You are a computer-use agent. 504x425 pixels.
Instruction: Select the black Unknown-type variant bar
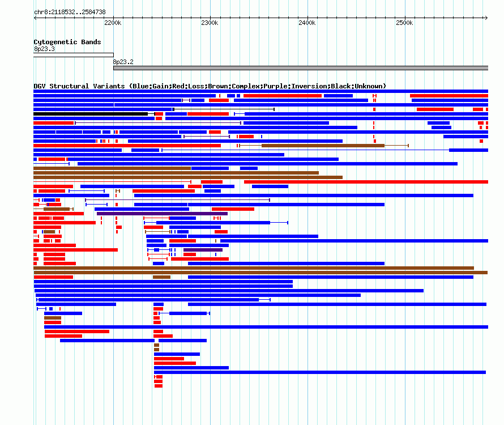91,114
